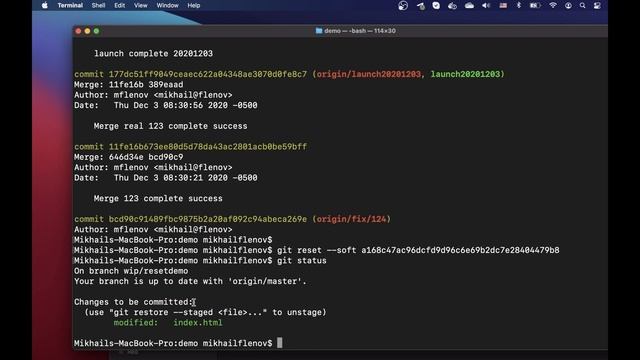640x360 pixels.
Task: Zoom Terminal using the green button
Action: point(96,31)
